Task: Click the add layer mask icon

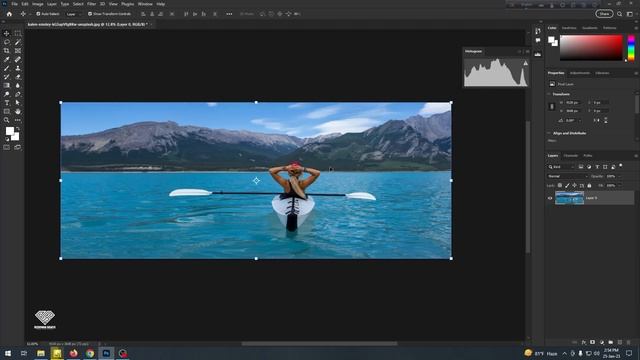Action: pos(592,342)
